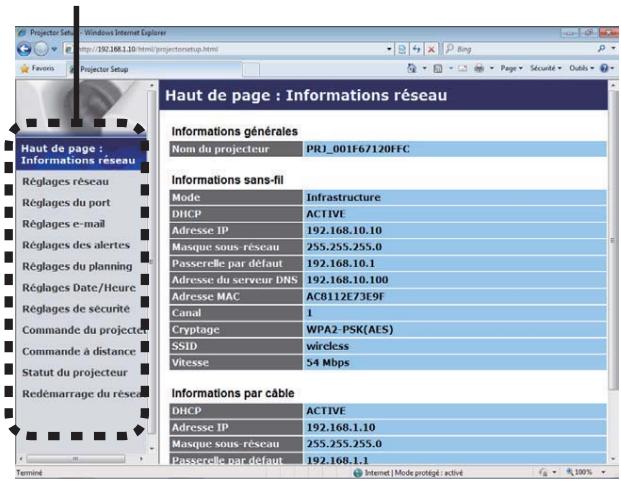Click Terminé text in status bar

pos(29,473)
